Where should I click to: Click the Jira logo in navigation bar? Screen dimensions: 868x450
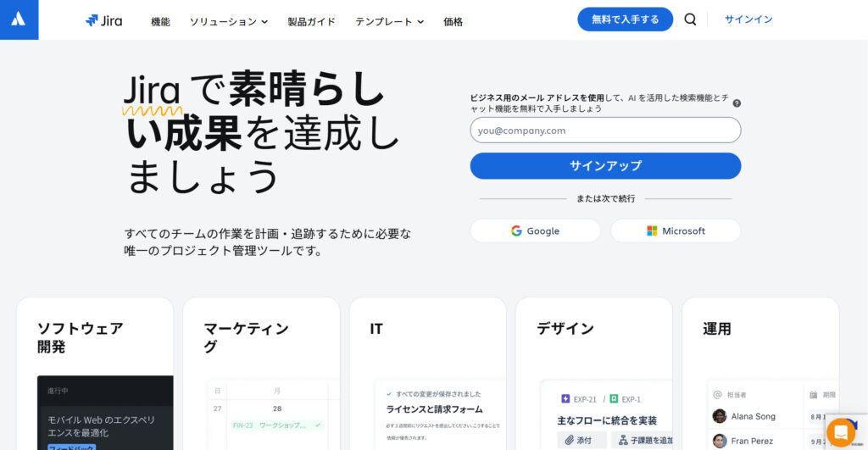(x=104, y=21)
